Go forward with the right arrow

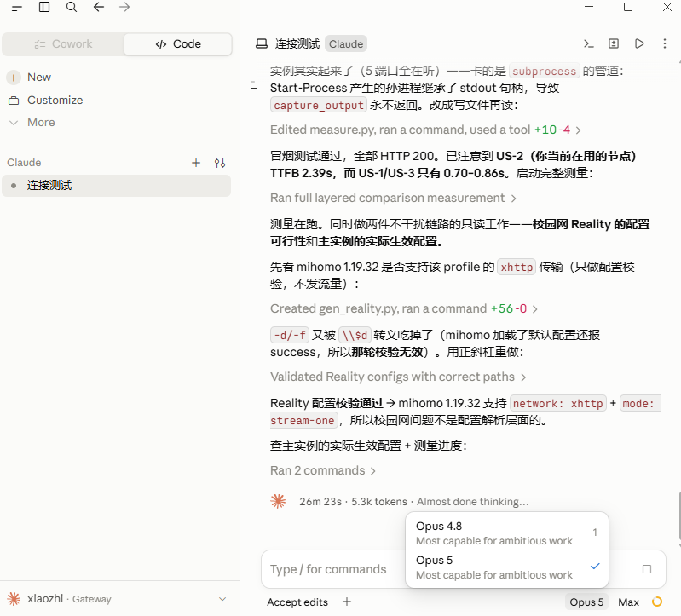(x=124, y=7)
